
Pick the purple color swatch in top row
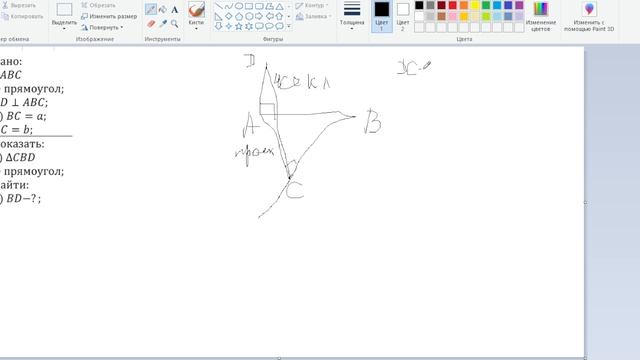(x=519, y=5)
